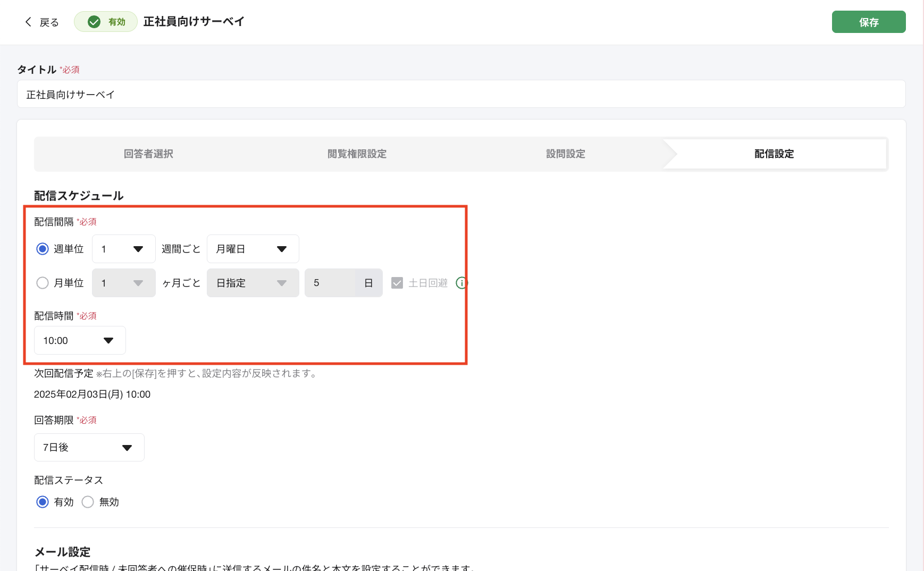Select the 週単位 radio button
Screen dimensions: 924x571
(43, 248)
